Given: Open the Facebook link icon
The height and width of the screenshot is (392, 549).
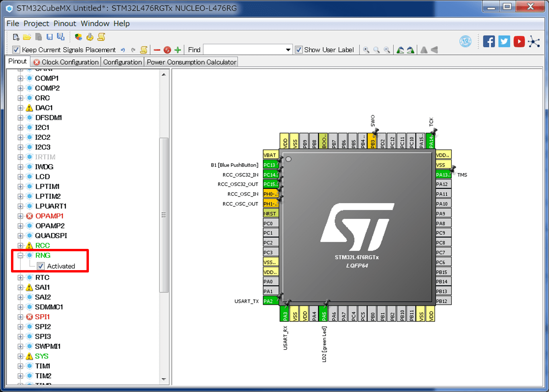Looking at the screenshot, I should coord(489,41).
